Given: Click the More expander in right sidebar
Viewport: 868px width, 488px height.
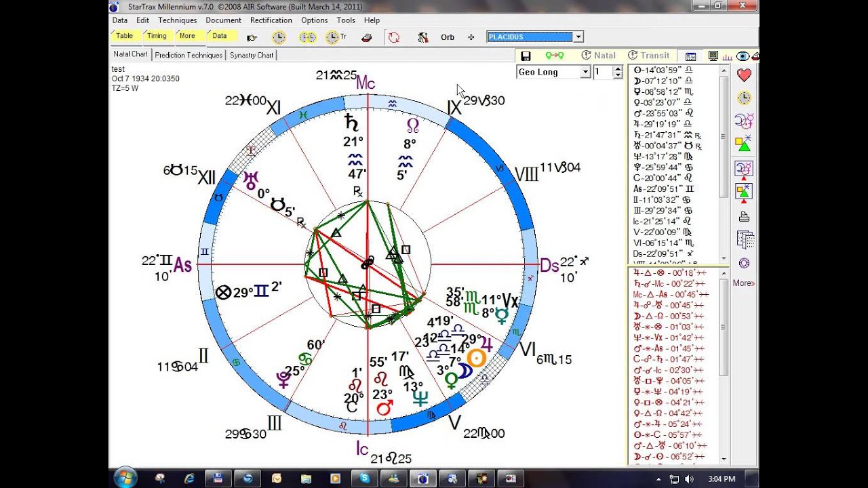Looking at the screenshot, I should point(744,283).
